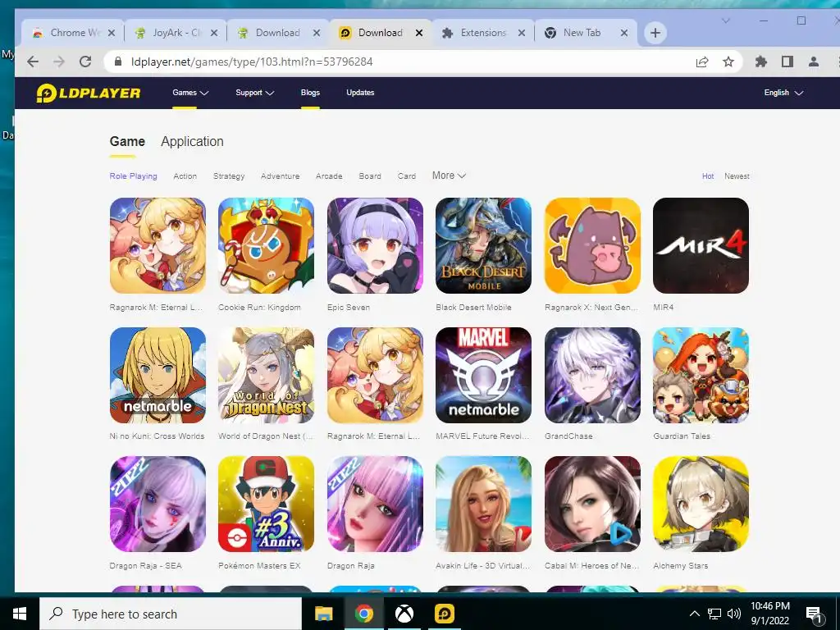Open the Updates header link
This screenshot has width=840, height=630.
[x=360, y=93]
